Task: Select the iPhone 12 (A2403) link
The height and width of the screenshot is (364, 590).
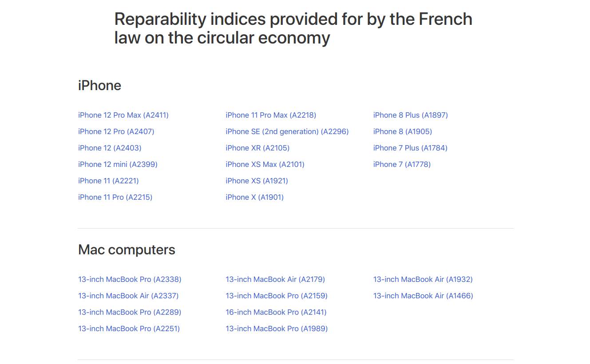Action: click(x=110, y=148)
